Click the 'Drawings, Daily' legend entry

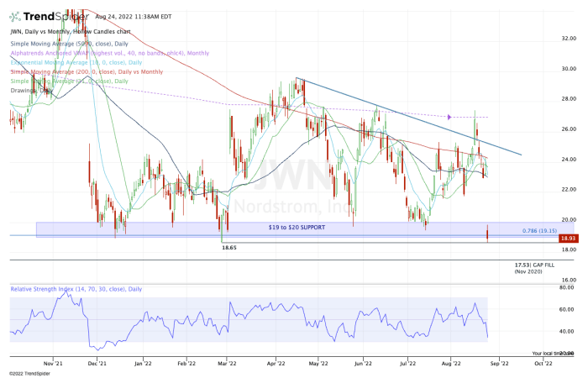(32, 91)
